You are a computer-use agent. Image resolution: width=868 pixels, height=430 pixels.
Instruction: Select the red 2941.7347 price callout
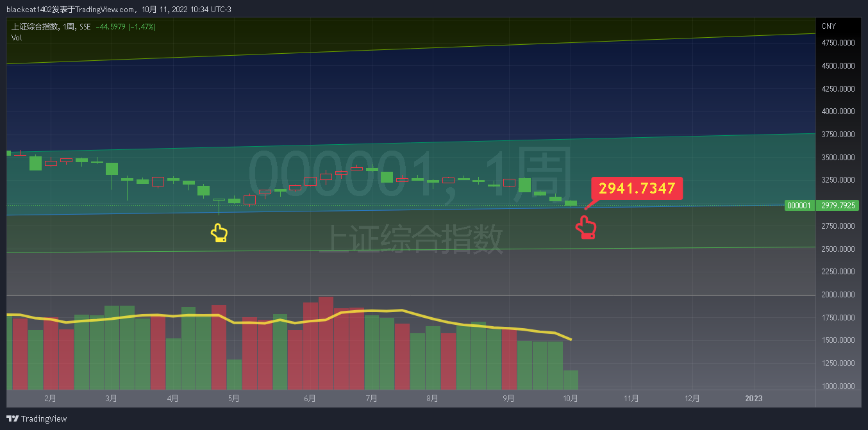(637, 188)
